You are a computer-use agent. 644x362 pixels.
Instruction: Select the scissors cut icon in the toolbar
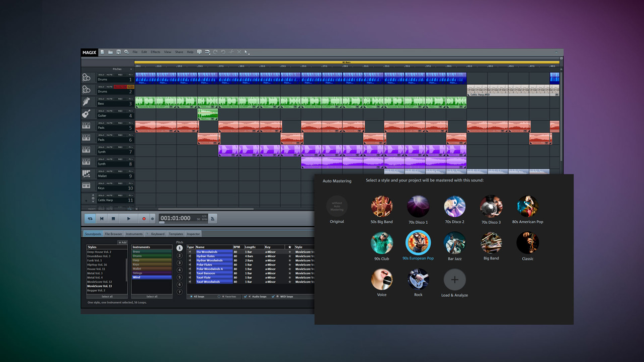coord(230,52)
